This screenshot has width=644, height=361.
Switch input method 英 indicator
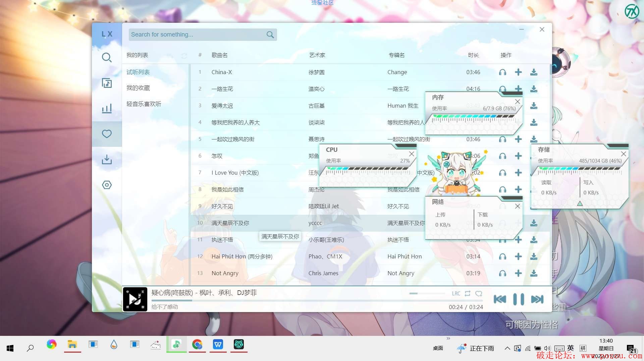[x=571, y=348]
